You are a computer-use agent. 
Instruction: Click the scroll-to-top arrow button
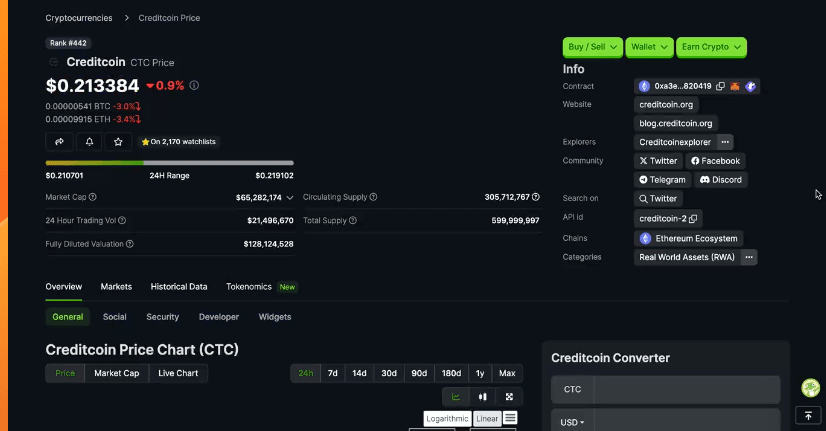(808, 416)
